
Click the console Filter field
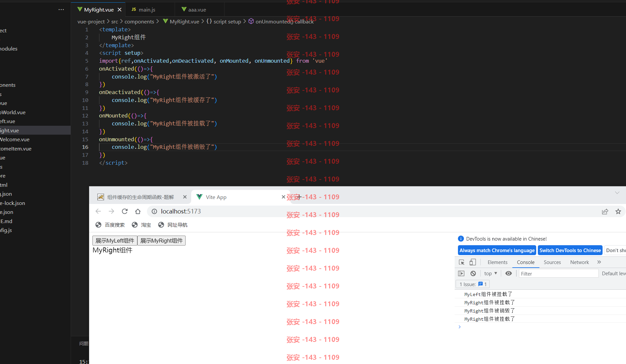559,274
